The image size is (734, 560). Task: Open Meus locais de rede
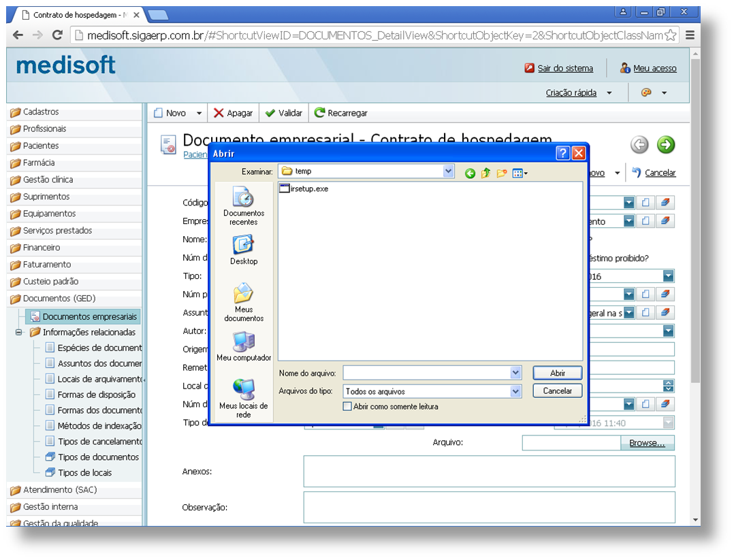point(243,397)
